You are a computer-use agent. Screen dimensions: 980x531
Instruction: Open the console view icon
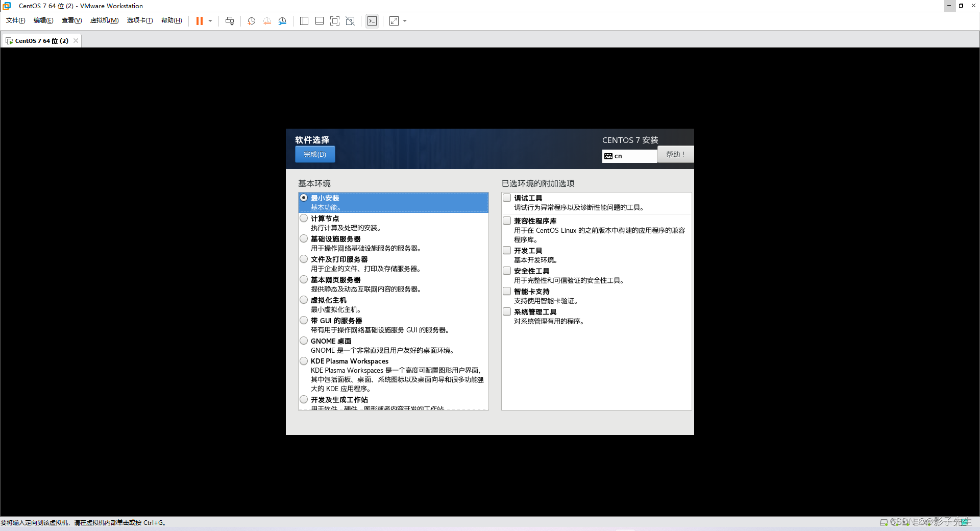point(372,21)
